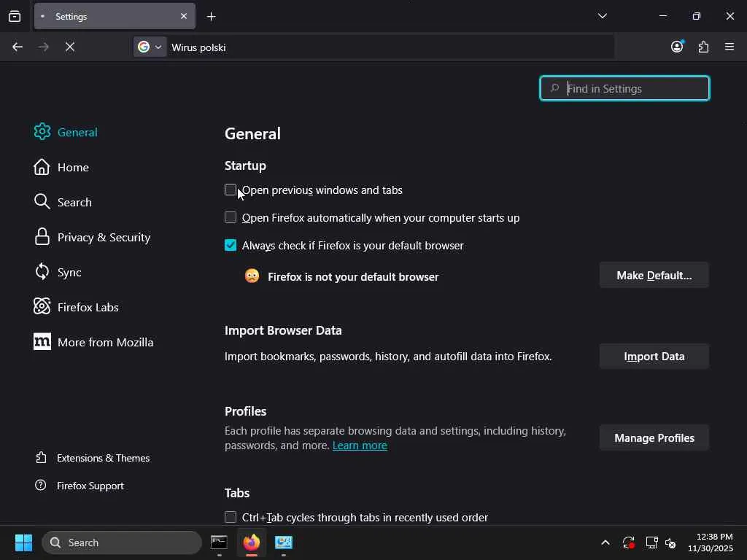The width and height of the screenshot is (747, 560).
Task: Open the list all tabs chevron
Action: point(602,16)
